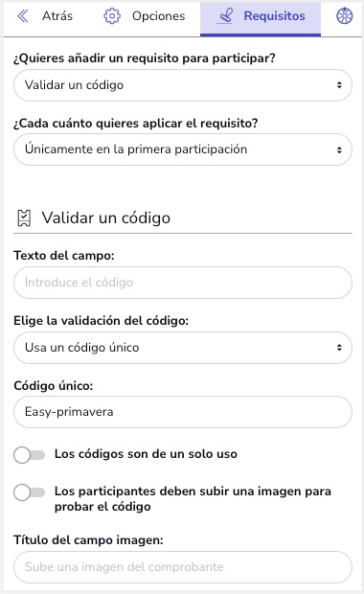This screenshot has height=594, width=364.
Task: Click the stamp icon in the Requisitos tab
Action: click(x=225, y=16)
